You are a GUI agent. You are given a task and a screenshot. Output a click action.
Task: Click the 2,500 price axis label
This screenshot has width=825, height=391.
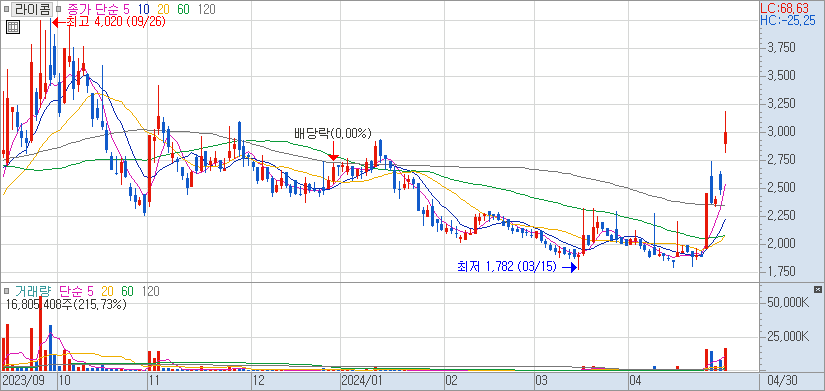(x=781, y=188)
